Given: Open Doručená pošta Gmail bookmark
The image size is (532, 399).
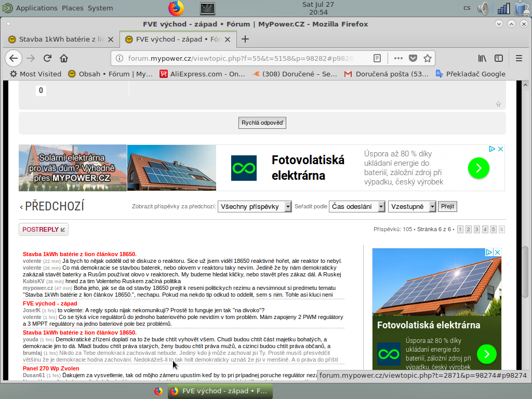Looking at the screenshot, I should click(x=387, y=74).
